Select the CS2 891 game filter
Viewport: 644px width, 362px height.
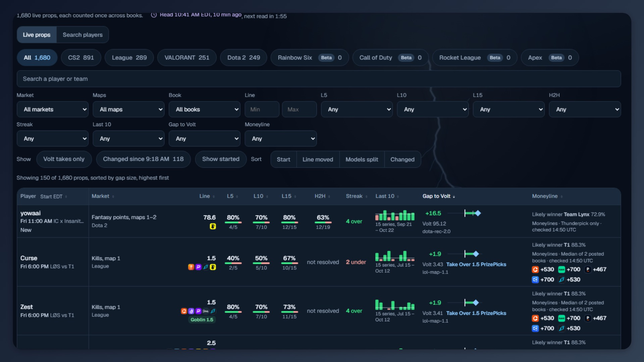[x=81, y=58]
